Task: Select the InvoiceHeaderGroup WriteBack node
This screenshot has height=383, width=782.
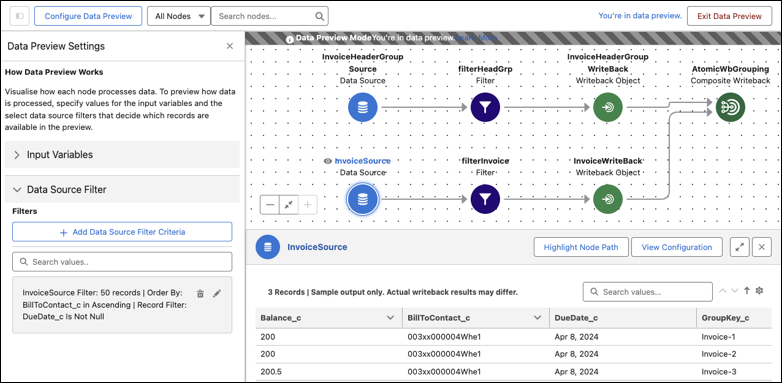Action: pos(608,107)
